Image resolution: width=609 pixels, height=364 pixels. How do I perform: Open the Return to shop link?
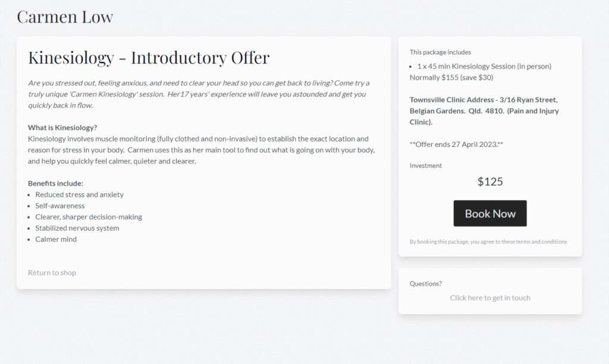tap(52, 273)
